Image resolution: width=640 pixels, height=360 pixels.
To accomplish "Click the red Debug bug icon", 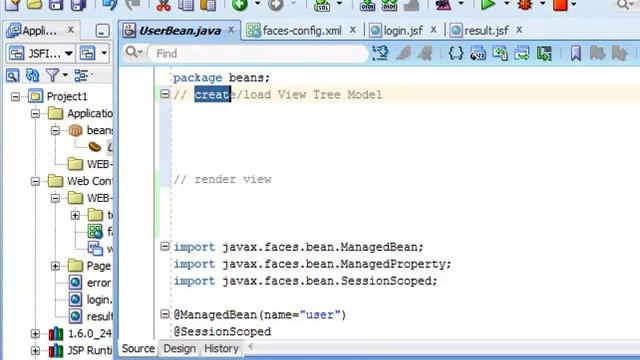I will tap(525, 4).
